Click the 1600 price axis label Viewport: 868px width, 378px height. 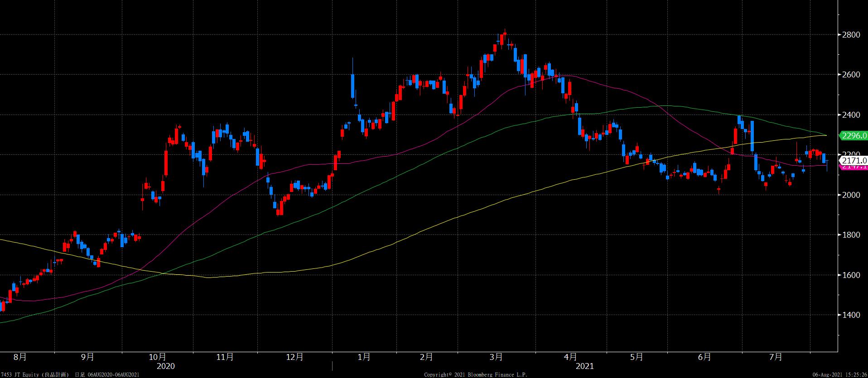pos(851,275)
